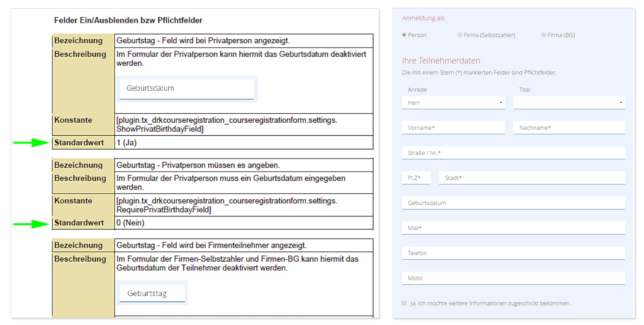Click the Geburtstag sample field in documentation
Screen dimensions: 644x325
pyautogui.click(x=152, y=293)
